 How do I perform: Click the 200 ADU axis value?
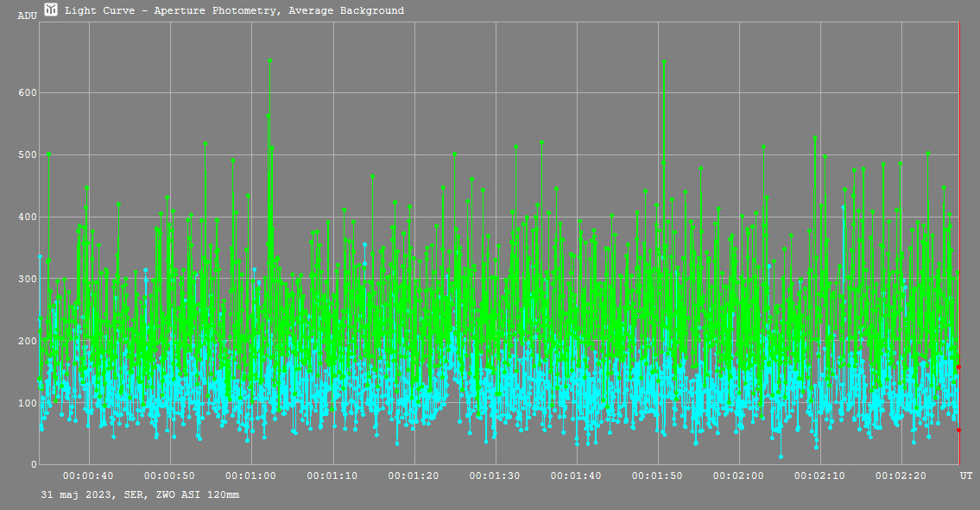coord(28,341)
